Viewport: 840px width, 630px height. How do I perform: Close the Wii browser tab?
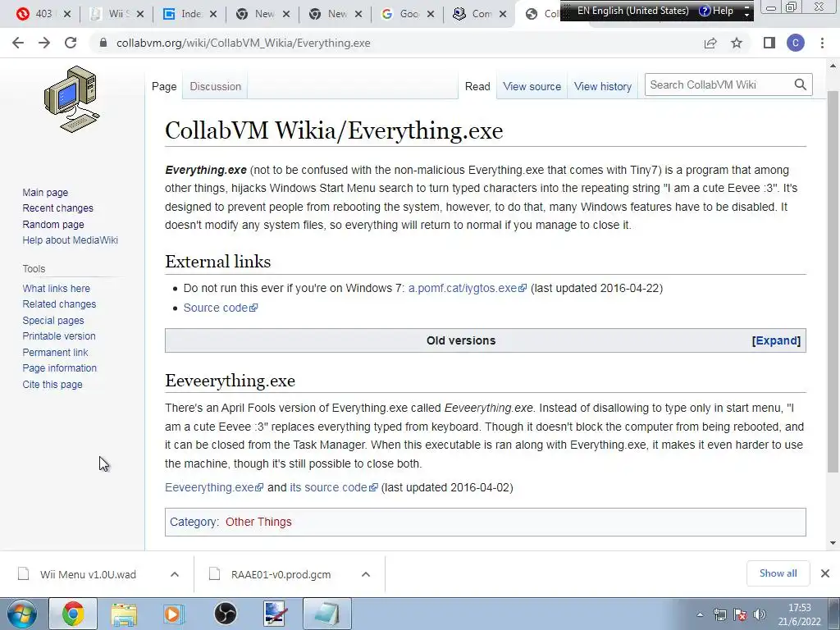click(x=139, y=14)
